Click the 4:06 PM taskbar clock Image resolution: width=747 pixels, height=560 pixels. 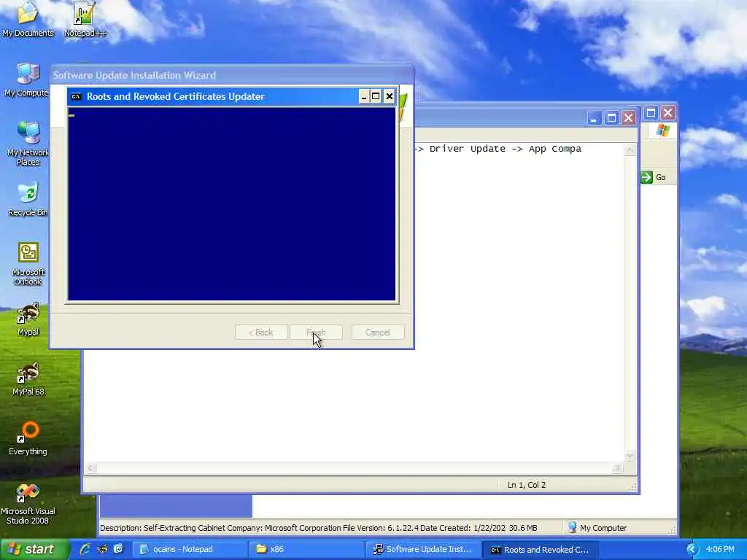(x=720, y=549)
